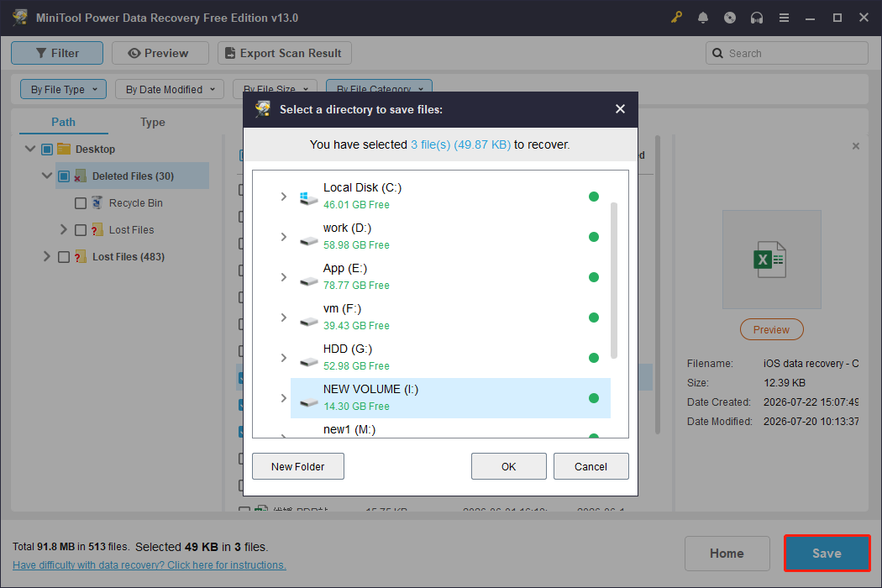882x588 pixels.
Task: Open the hamburger menu icon
Action: click(x=784, y=18)
